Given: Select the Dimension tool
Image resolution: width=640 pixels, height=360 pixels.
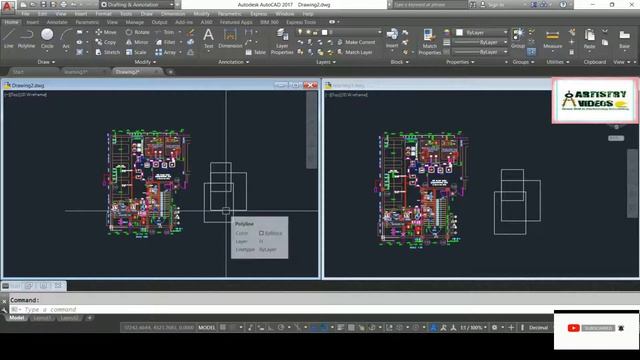Looking at the screenshot, I should click(230, 39).
